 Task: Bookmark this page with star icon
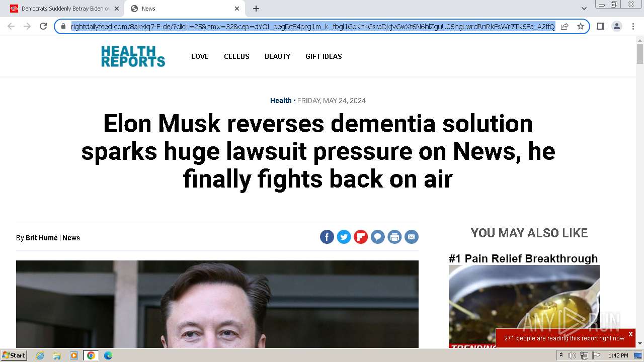(580, 26)
